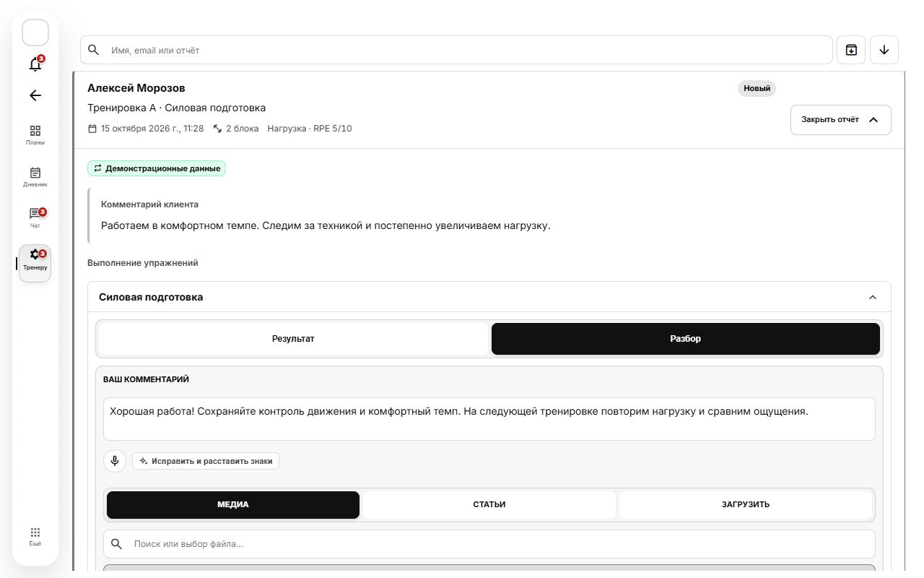This screenshot has height=578, width=924.
Task: Click the Демонстрационные данные badge
Action: coord(157,168)
